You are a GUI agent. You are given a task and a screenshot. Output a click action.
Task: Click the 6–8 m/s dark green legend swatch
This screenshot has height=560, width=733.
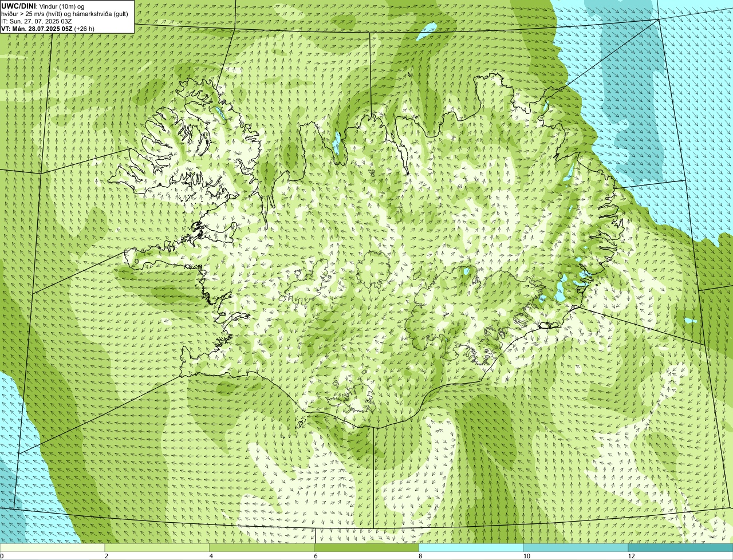pos(367,547)
